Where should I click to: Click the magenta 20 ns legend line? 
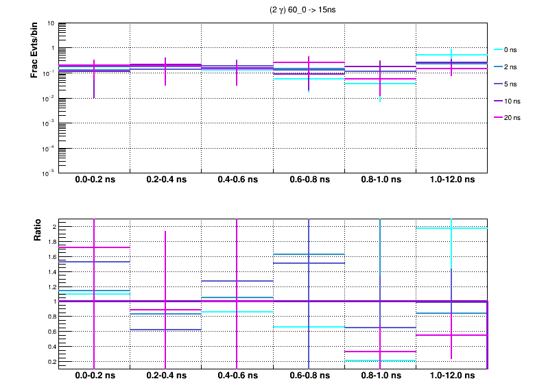click(499, 118)
